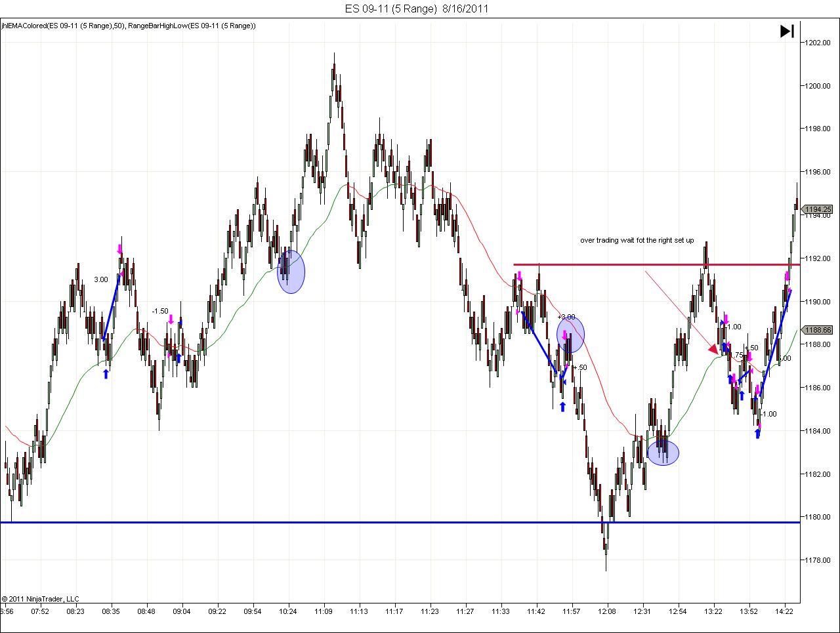The height and width of the screenshot is (633, 840).
Task: Click the 3.00 trade profit label
Action: tap(101, 279)
